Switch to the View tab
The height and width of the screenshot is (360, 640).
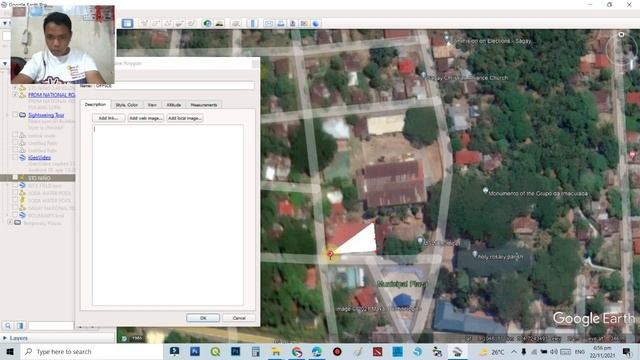coord(152,105)
